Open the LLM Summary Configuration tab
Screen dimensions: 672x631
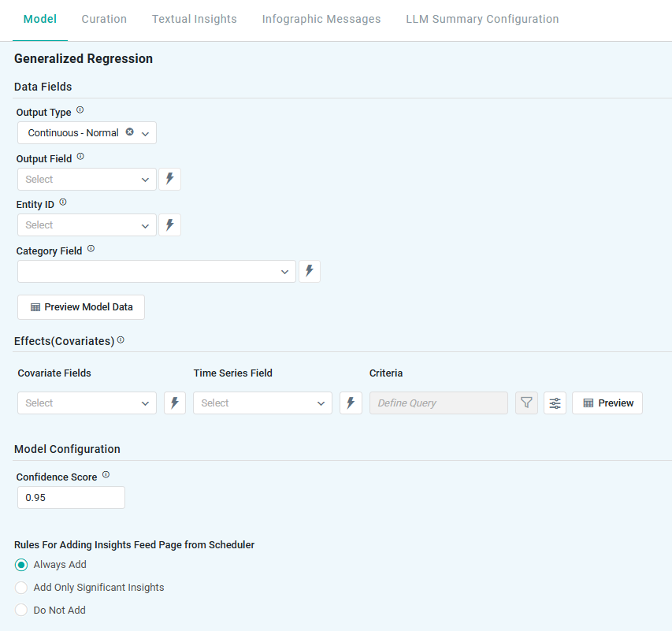[482, 19]
